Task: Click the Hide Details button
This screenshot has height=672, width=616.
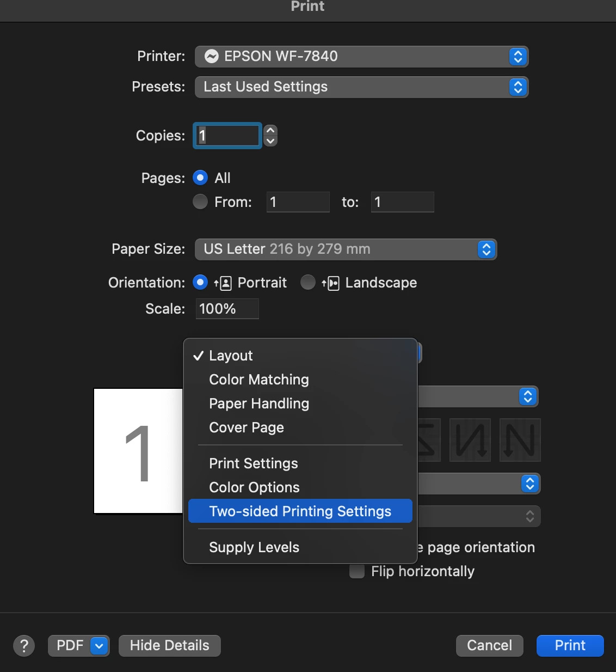Action: (170, 646)
